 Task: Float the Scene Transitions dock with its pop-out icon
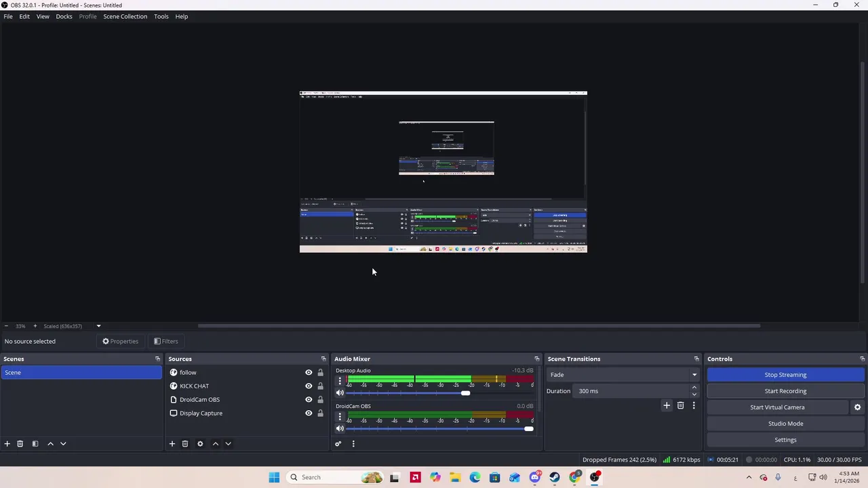(x=696, y=359)
